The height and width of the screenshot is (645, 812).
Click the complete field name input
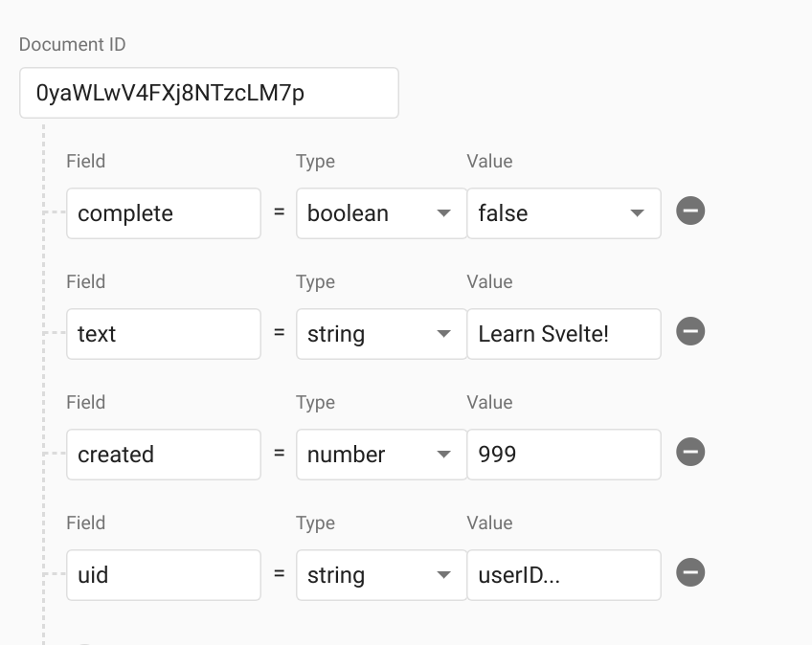pyautogui.click(x=163, y=212)
